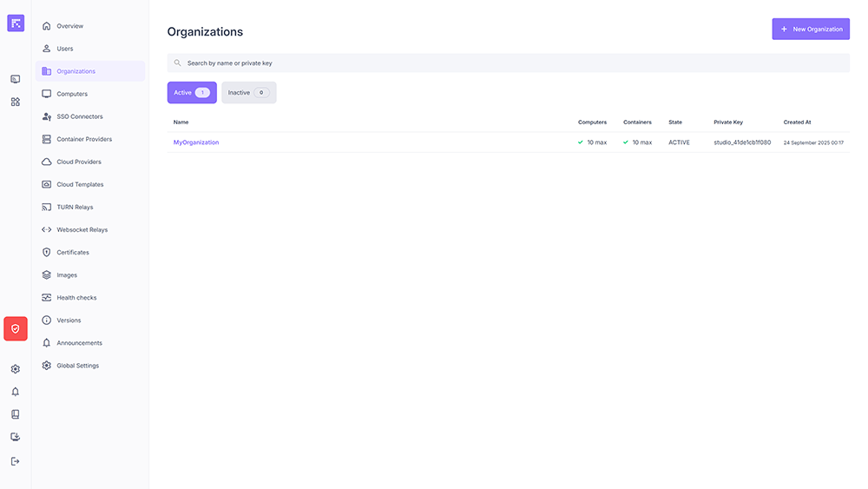Click the download icon in left rail

point(16,437)
